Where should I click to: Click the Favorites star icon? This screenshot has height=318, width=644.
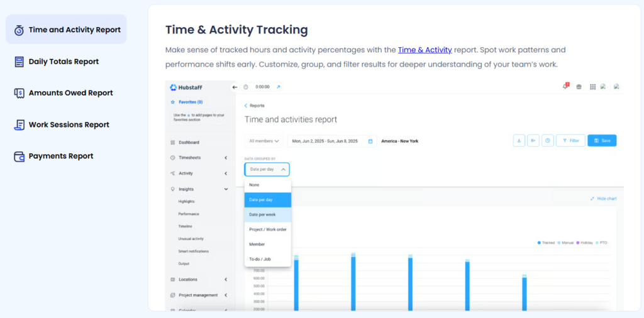coord(172,102)
